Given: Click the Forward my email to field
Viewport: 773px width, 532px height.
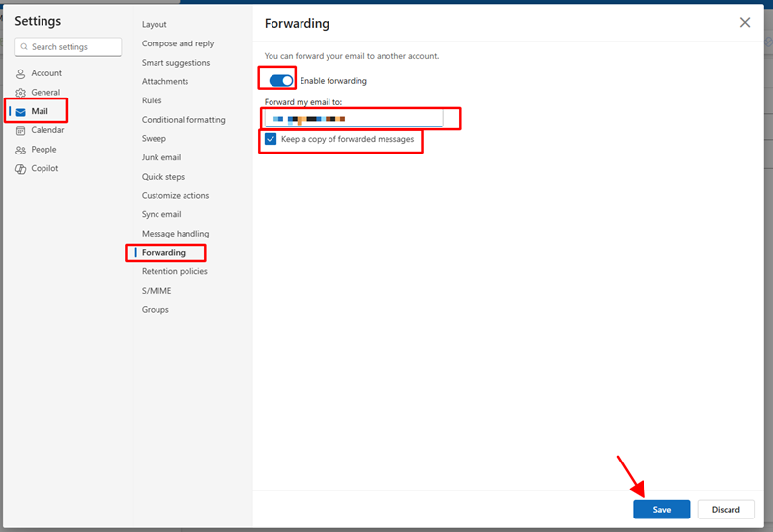Looking at the screenshot, I should click(354, 119).
